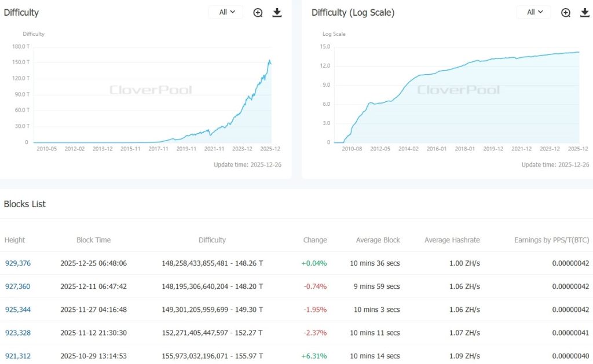Click the Average Hashrate column header

click(x=452, y=240)
